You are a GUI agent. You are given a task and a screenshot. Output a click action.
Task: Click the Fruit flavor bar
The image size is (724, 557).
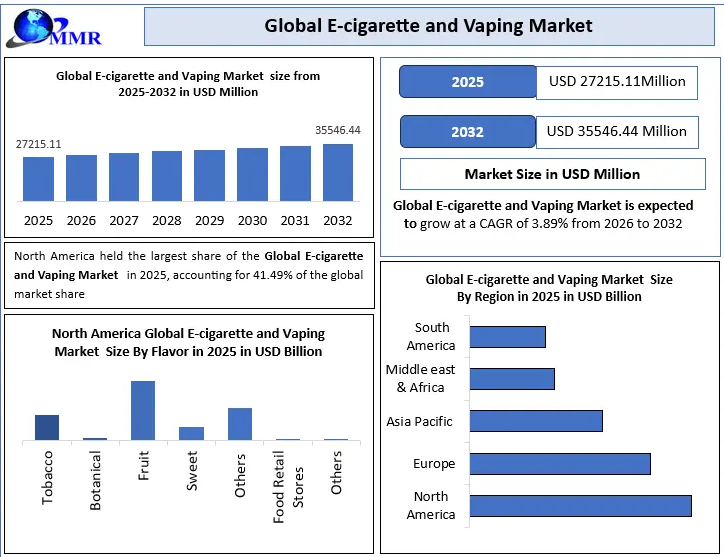tap(143, 410)
